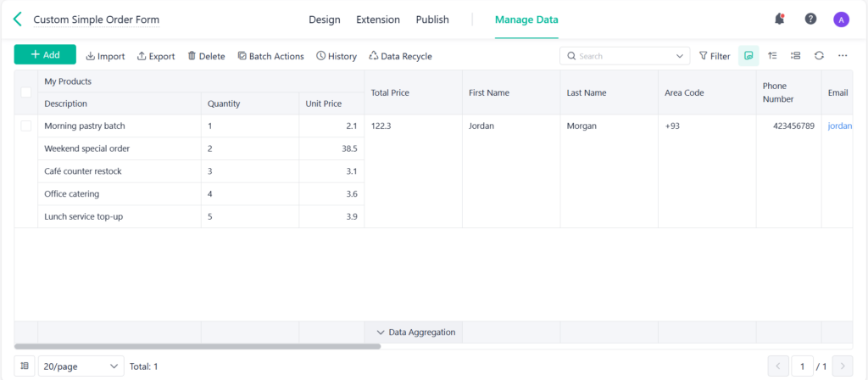This screenshot has width=868, height=380.
Task: Open the help question mark icon
Action: click(x=810, y=19)
